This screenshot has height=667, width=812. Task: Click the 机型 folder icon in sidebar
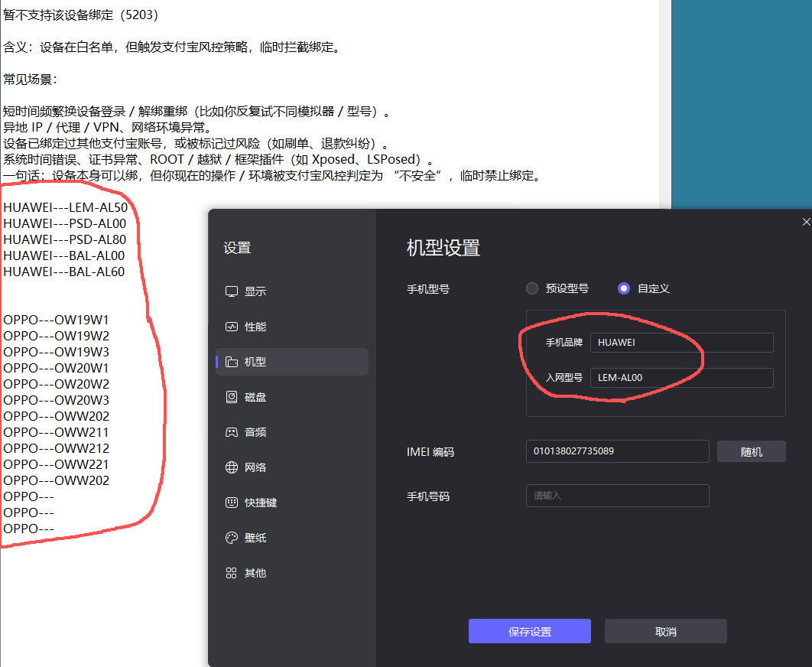[232, 362]
